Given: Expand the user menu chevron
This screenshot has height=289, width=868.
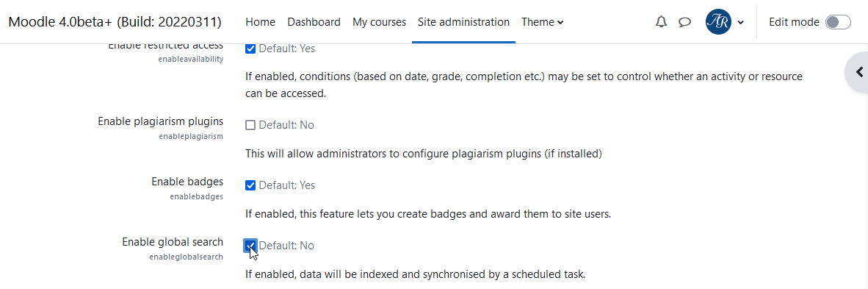Looking at the screenshot, I should click(741, 22).
